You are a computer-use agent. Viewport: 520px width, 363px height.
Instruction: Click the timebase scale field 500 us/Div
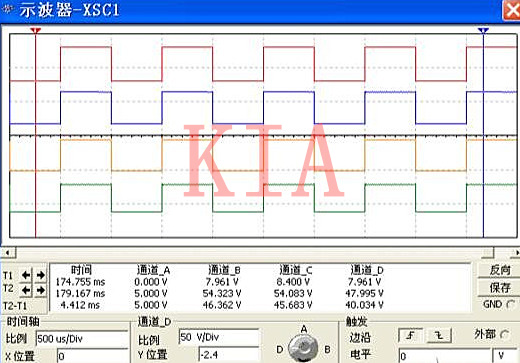[82, 339]
